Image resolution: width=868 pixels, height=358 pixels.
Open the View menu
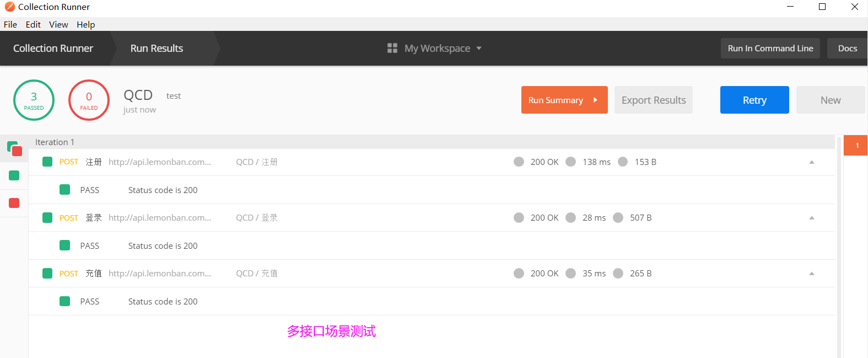coord(58,24)
